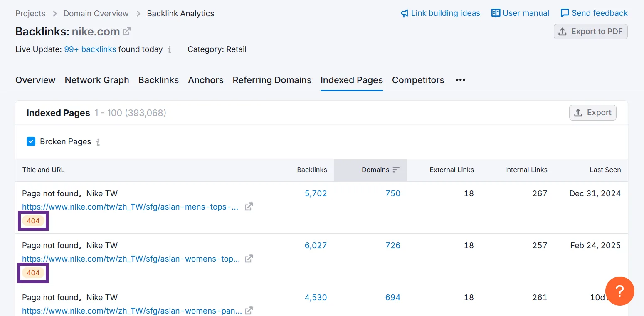Click Export to PDF button
Screen dimensions: 644x316
(x=590, y=32)
